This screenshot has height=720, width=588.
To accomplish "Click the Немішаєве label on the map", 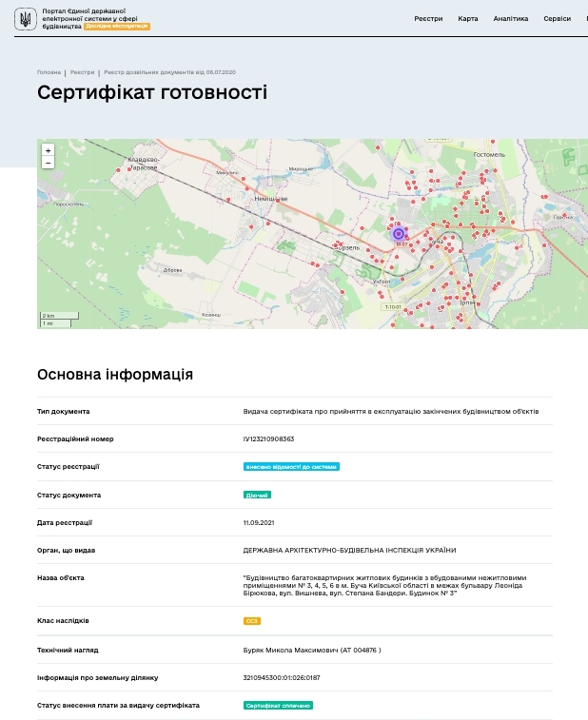I will click(271, 199).
